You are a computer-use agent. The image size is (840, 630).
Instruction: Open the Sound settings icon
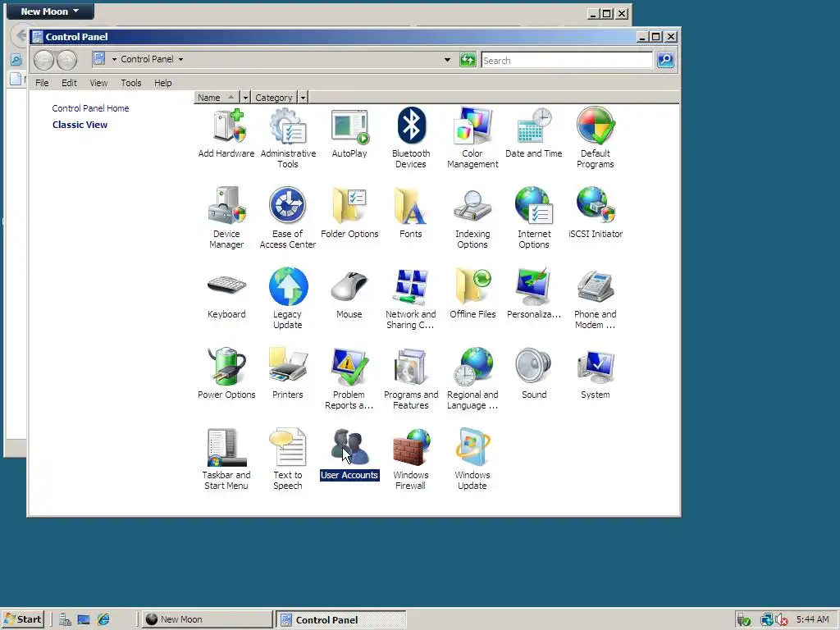(x=533, y=374)
